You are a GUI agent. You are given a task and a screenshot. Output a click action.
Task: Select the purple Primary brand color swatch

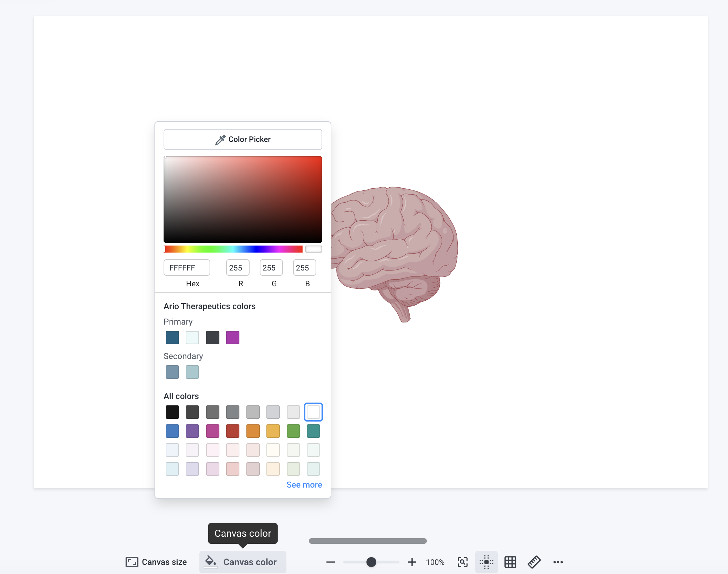tap(232, 338)
